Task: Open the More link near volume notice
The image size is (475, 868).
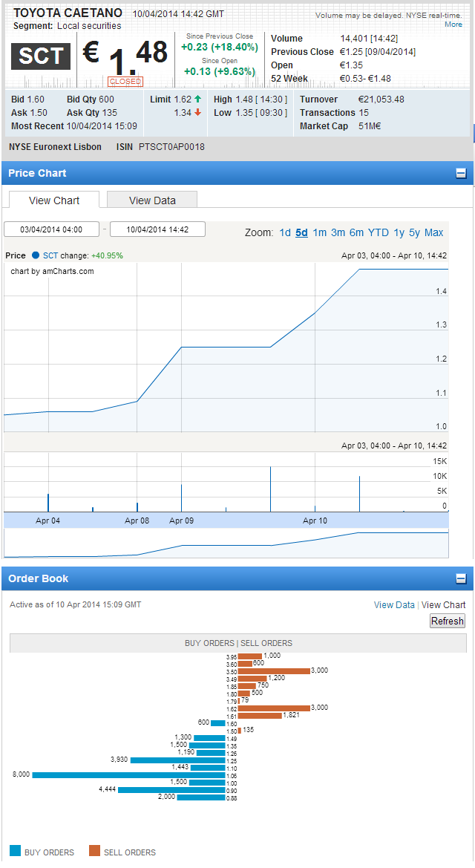Action: [453, 25]
